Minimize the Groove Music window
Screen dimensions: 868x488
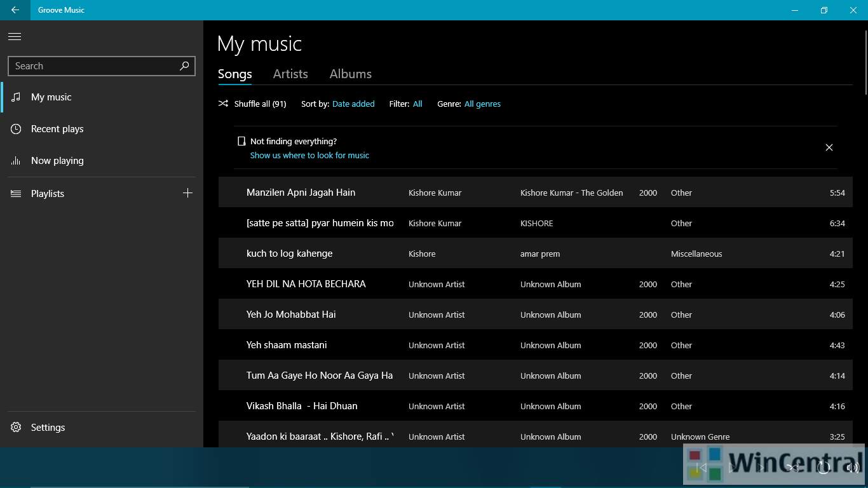point(795,10)
